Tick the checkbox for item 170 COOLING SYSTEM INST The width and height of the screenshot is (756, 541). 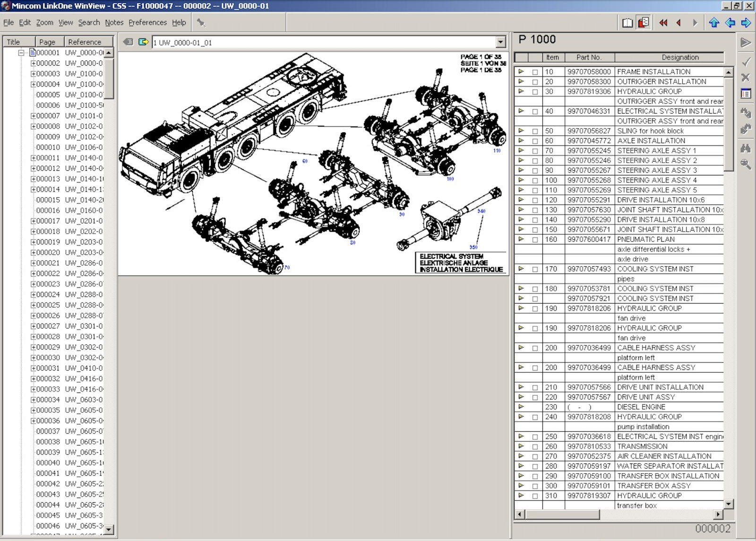point(535,269)
